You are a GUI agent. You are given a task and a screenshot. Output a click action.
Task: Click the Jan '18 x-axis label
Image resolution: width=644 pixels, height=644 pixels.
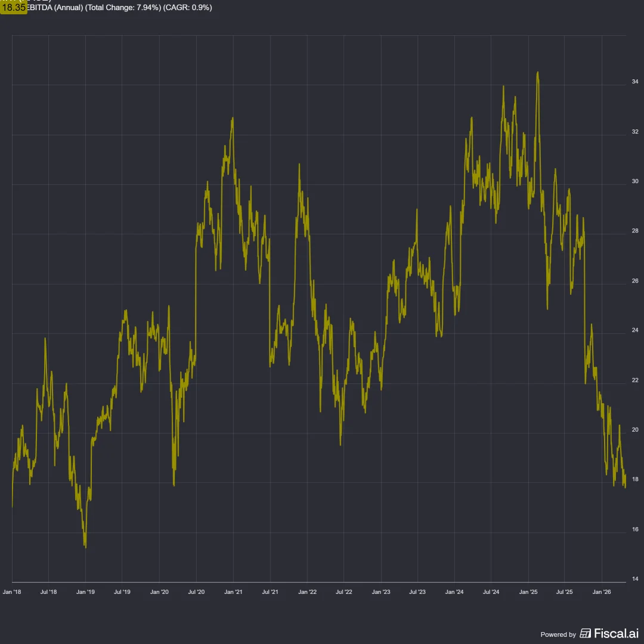tap(12, 592)
